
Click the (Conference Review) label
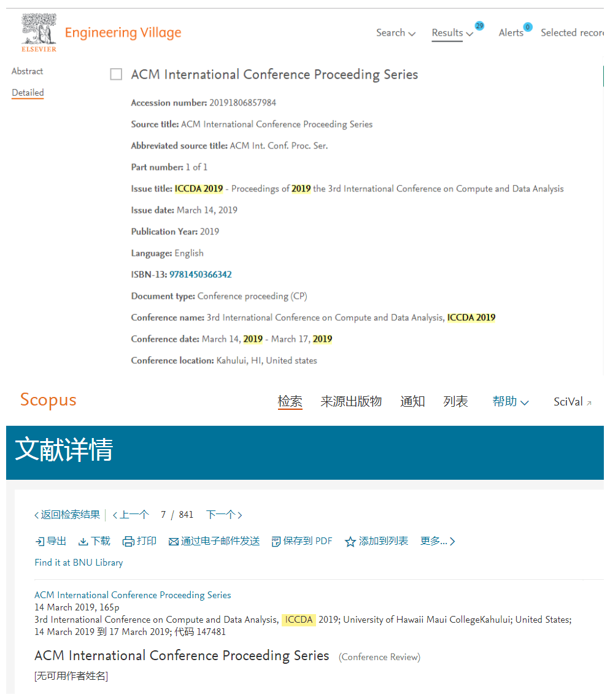[x=380, y=657]
